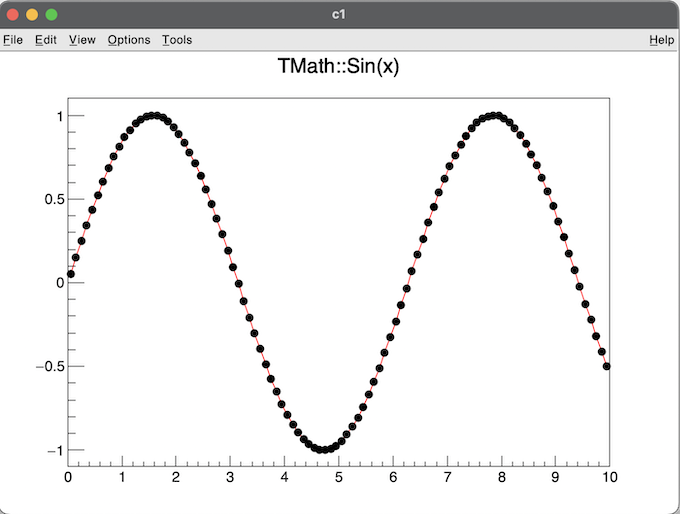Open the View menu
This screenshot has width=680, height=514.
(82, 40)
